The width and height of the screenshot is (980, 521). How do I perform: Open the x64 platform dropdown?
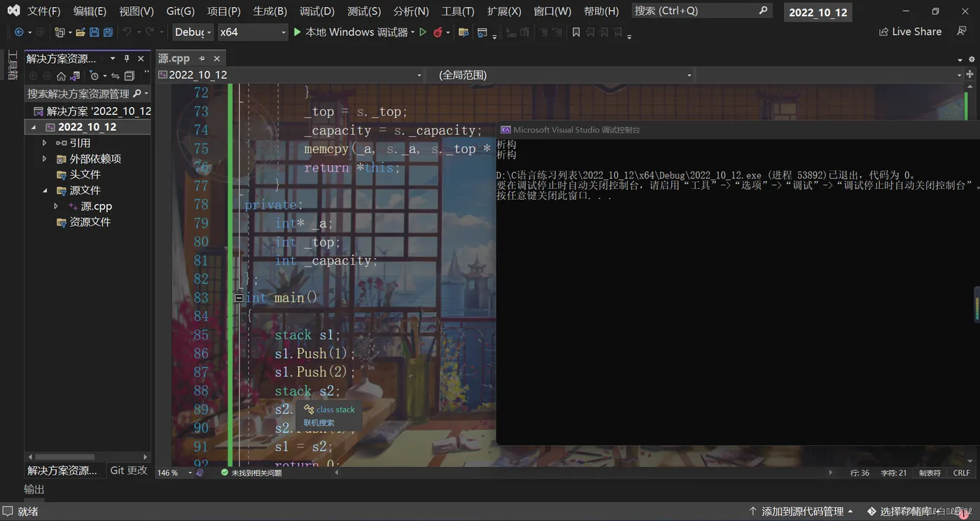252,32
